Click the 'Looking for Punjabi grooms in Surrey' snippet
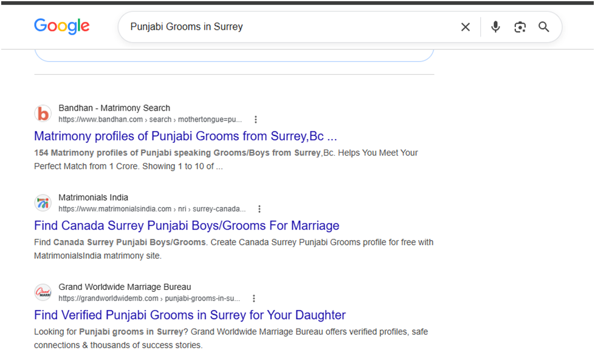The width and height of the screenshot is (595, 364). click(231, 338)
